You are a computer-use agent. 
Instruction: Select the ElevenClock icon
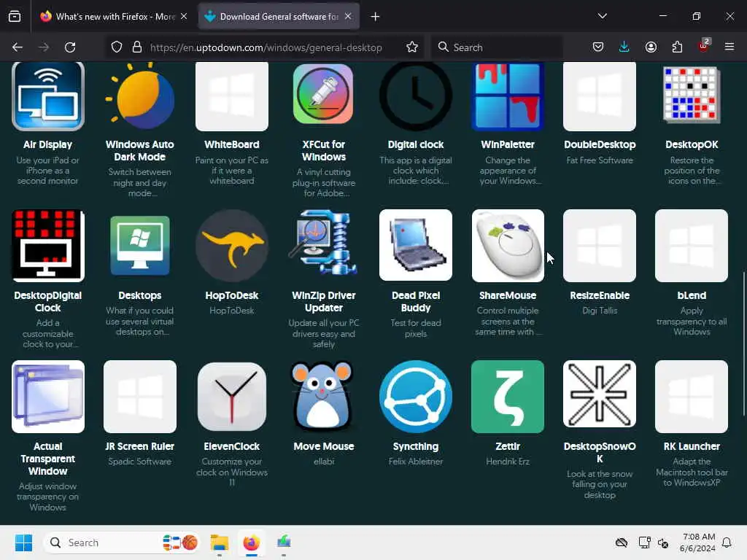232,397
